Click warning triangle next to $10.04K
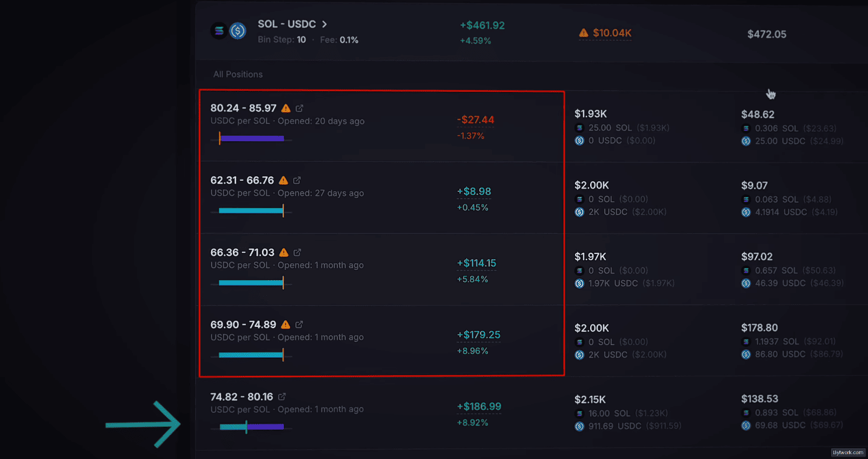 click(x=584, y=33)
